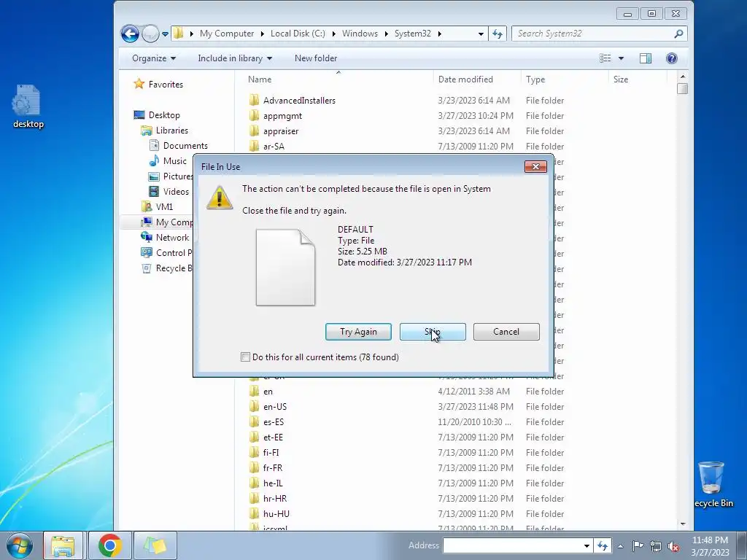Click the network tray icon
This screenshot has height=560, width=747.
tap(656, 546)
